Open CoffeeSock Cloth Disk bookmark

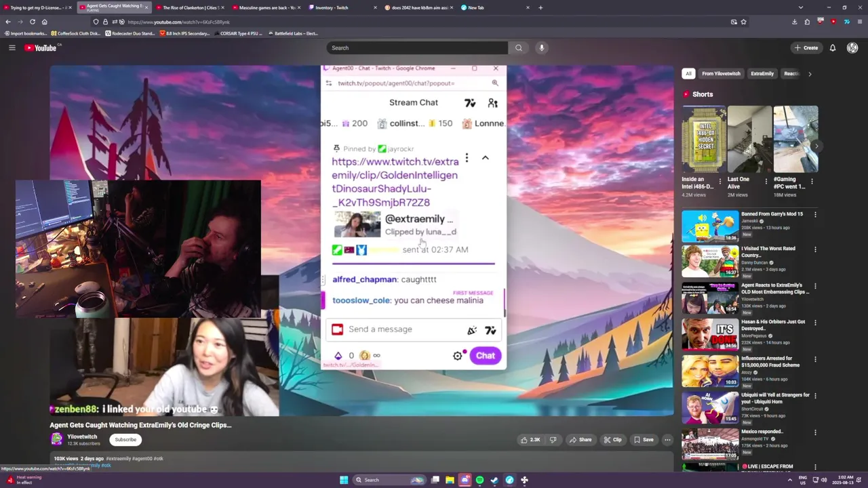[x=75, y=33]
